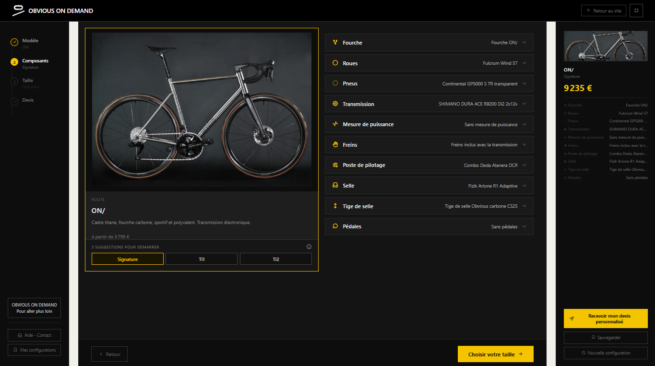Click the Roues wheel icon

click(x=335, y=63)
